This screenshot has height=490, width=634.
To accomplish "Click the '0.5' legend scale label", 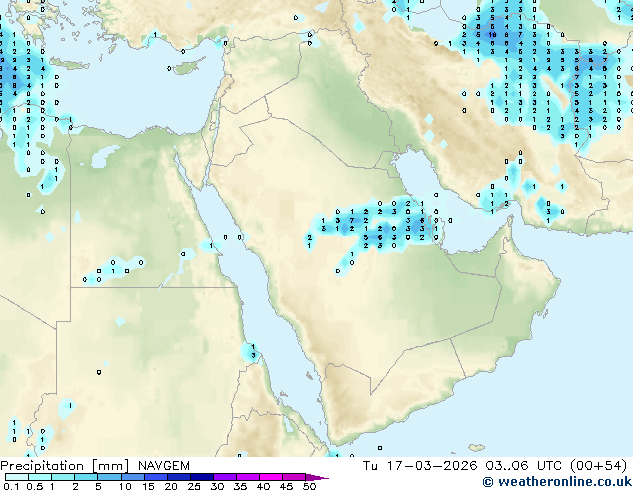I will (35, 486).
